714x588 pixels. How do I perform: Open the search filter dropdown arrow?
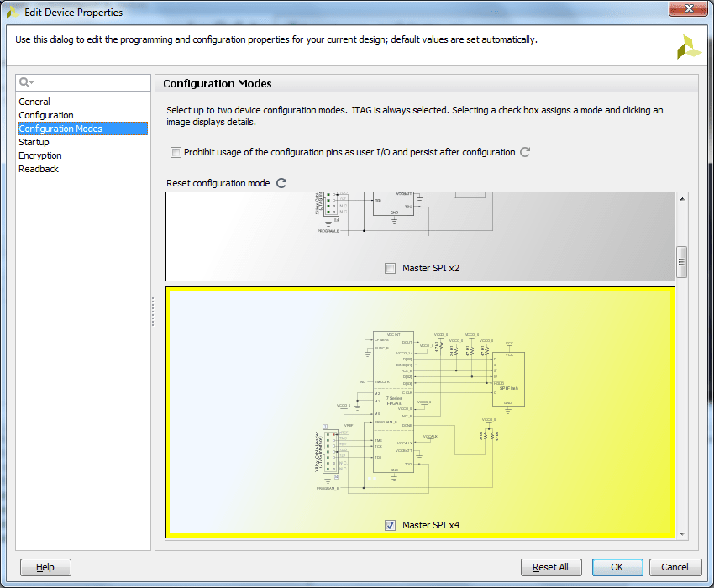tap(30, 83)
